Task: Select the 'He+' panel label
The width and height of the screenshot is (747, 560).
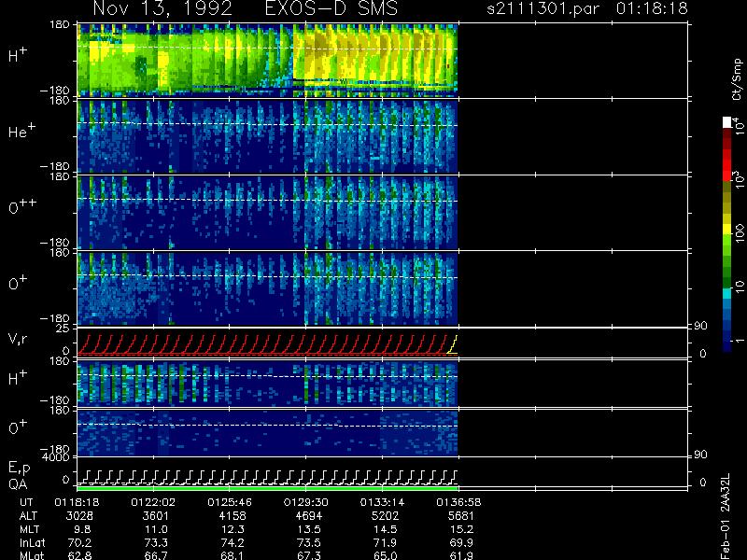Action: point(21,131)
